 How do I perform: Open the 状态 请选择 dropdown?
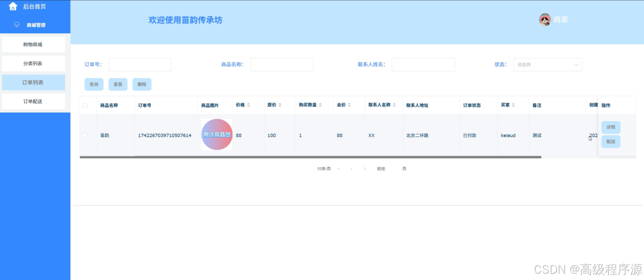[547, 64]
